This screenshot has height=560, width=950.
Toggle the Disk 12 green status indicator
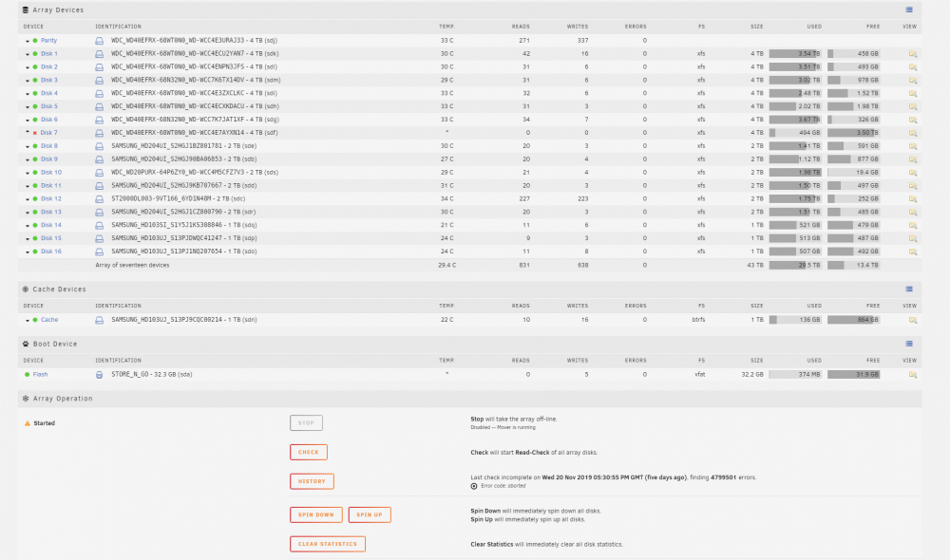35,198
